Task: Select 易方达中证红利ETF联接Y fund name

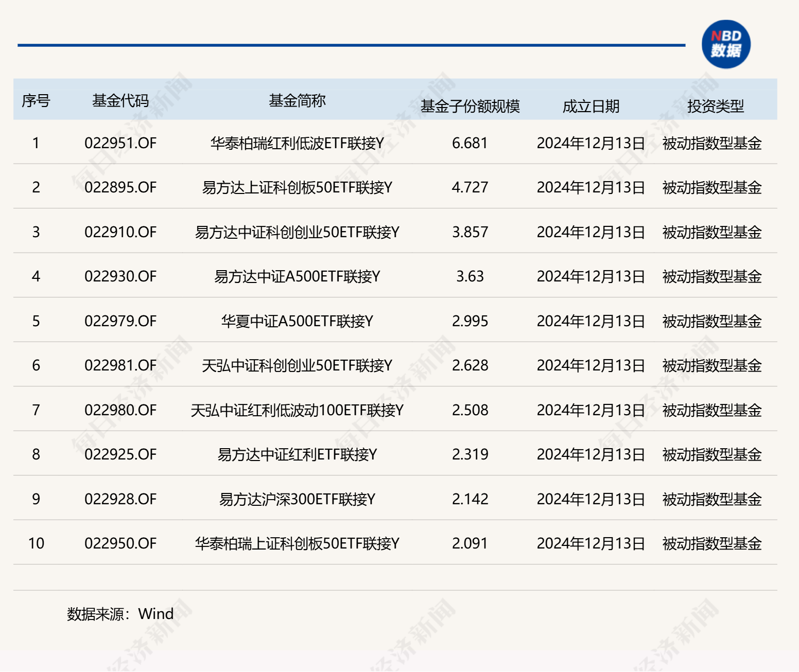Action: pyautogui.click(x=297, y=454)
